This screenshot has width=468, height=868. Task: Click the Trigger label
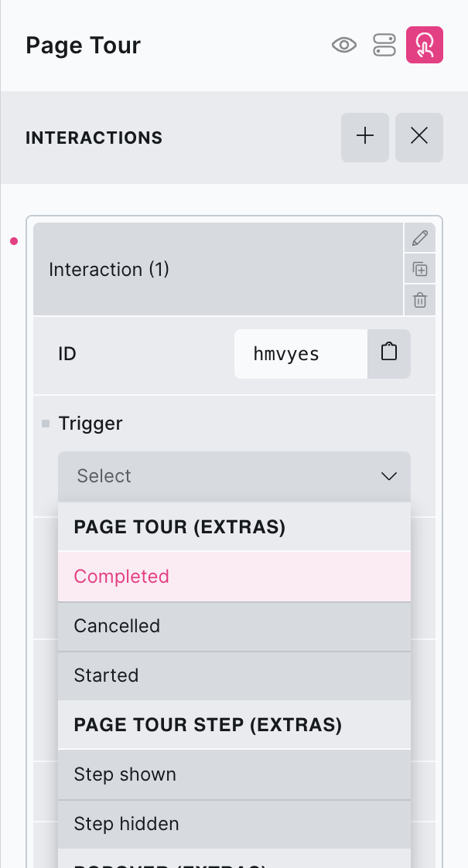[91, 424]
